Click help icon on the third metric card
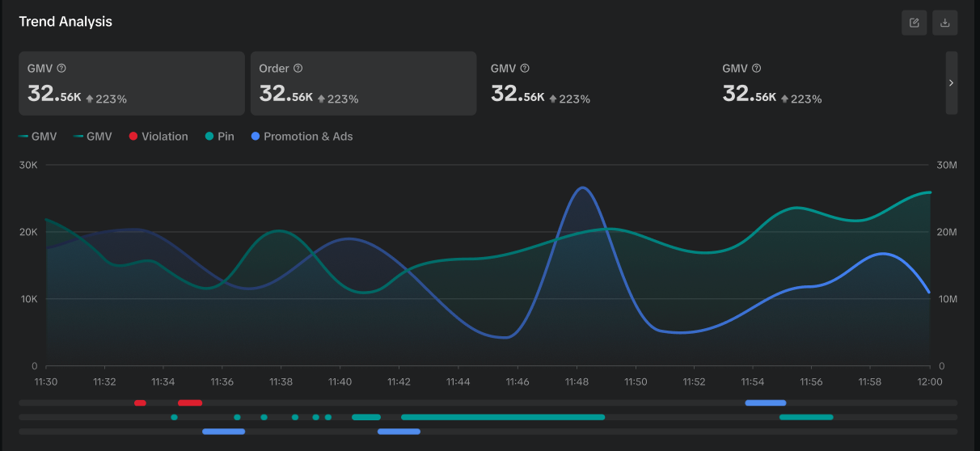 coord(525,69)
